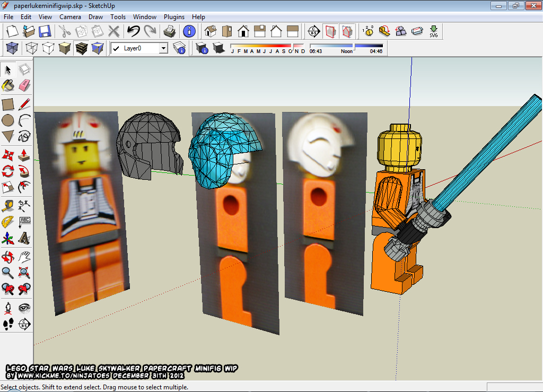Select the Orbit tool
The width and height of the screenshot is (543, 392).
click(8, 257)
